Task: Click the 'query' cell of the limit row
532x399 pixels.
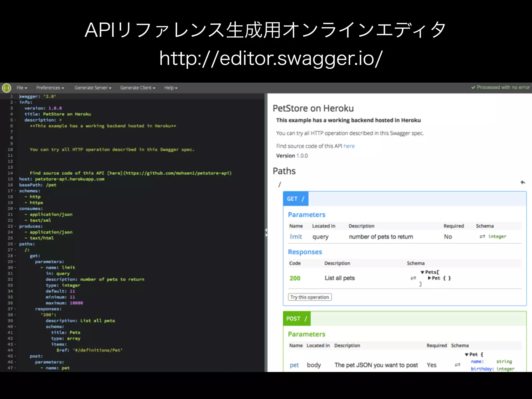Action: 321,237
